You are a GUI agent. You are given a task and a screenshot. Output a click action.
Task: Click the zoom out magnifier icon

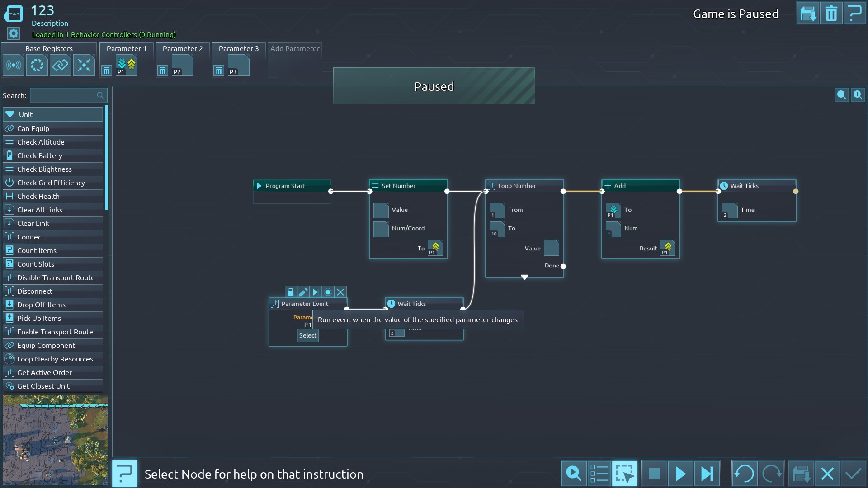coord(841,95)
